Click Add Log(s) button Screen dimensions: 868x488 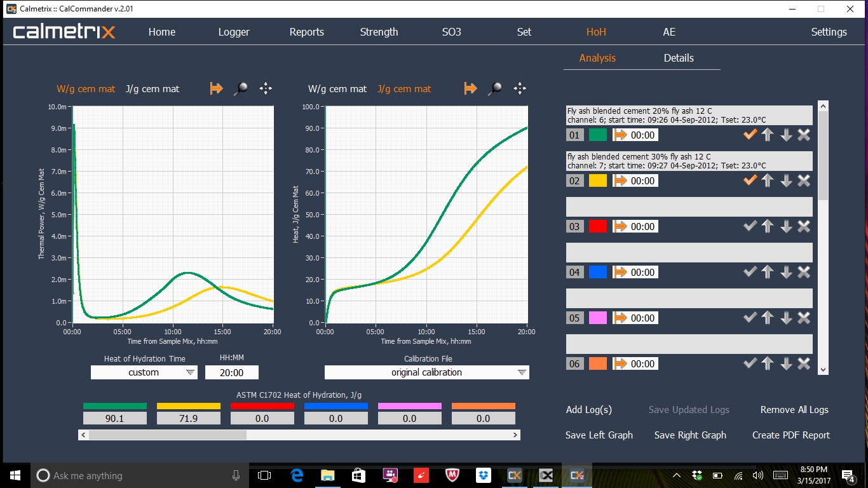click(x=588, y=410)
